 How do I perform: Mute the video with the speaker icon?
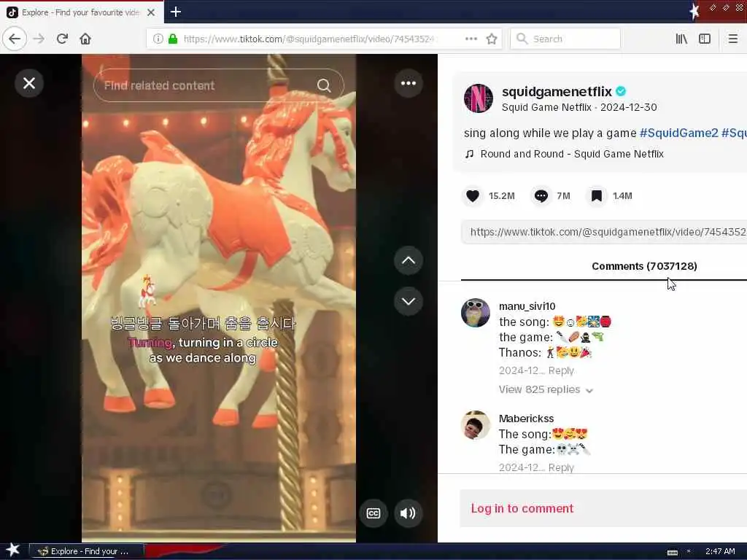coord(408,513)
